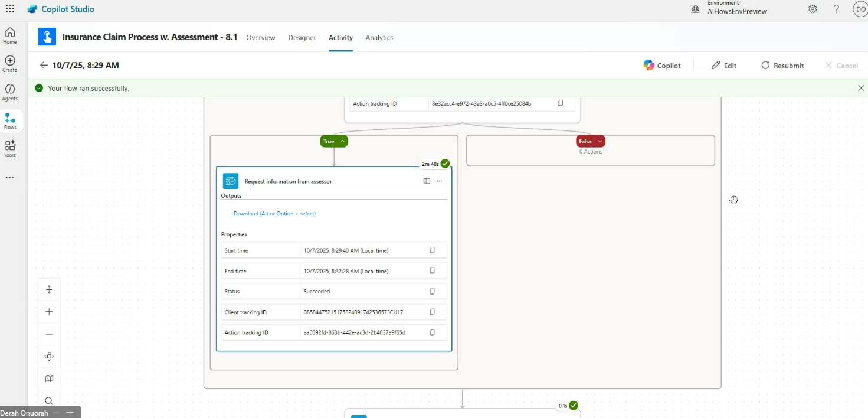Toggle the minimap view icon
The width and height of the screenshot is (868, 418).
(49, 379)
